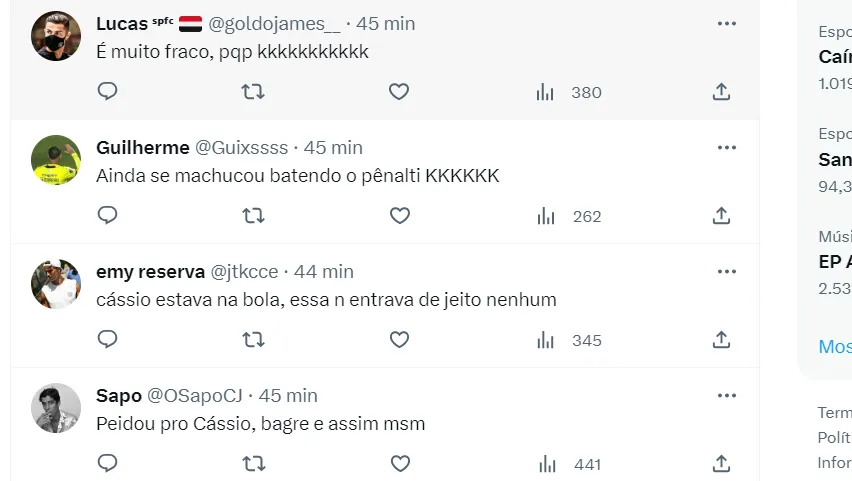This screenshot has height=481, width=852.
Task: View analytics for emy reserva's tweet
Action: [x=545, y=340]
